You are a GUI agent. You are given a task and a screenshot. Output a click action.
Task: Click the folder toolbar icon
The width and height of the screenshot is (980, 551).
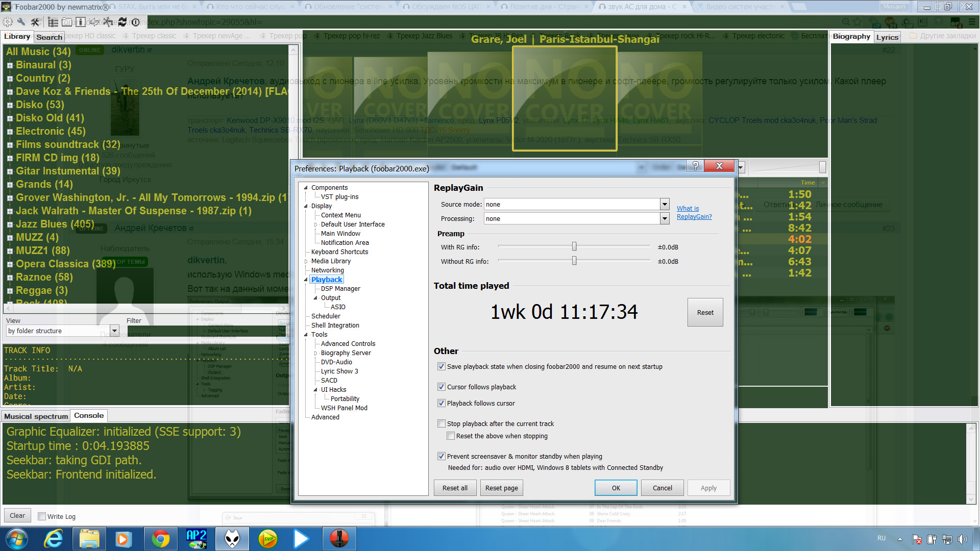(x=67, y=22)
